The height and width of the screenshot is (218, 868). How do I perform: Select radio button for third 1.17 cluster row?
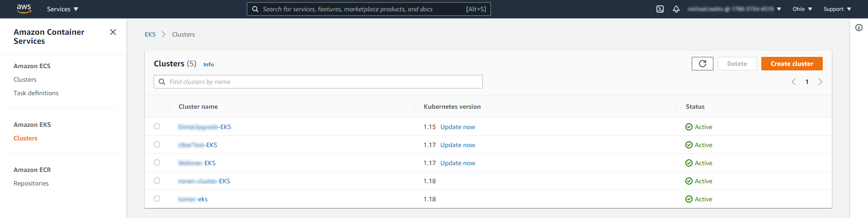157,162
